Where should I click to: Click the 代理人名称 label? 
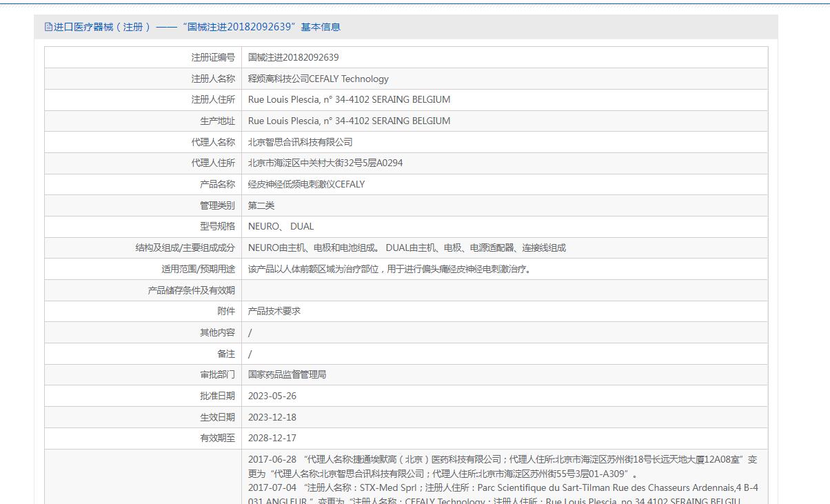coord(213,142)
